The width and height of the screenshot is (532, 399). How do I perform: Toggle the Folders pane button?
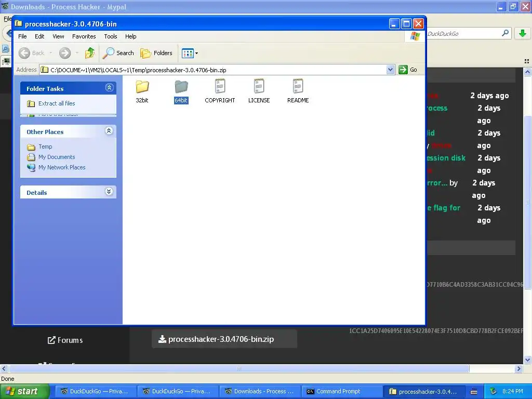(156, 53)
